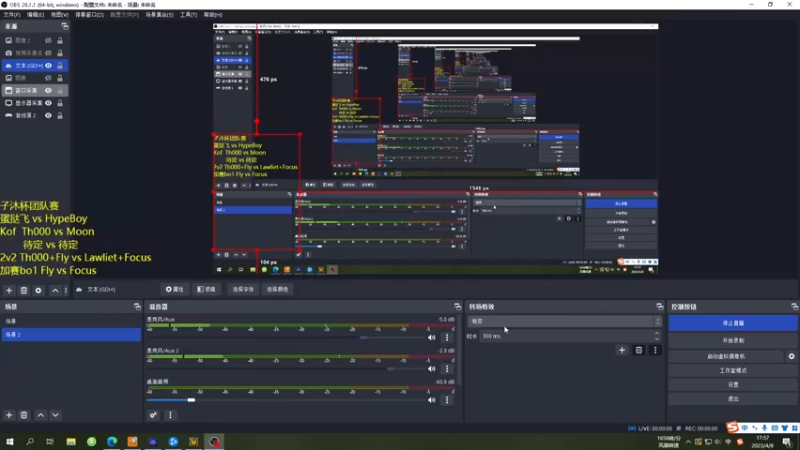
Task: Open virtual camera settings gear icon
Action: pos(791,356)
